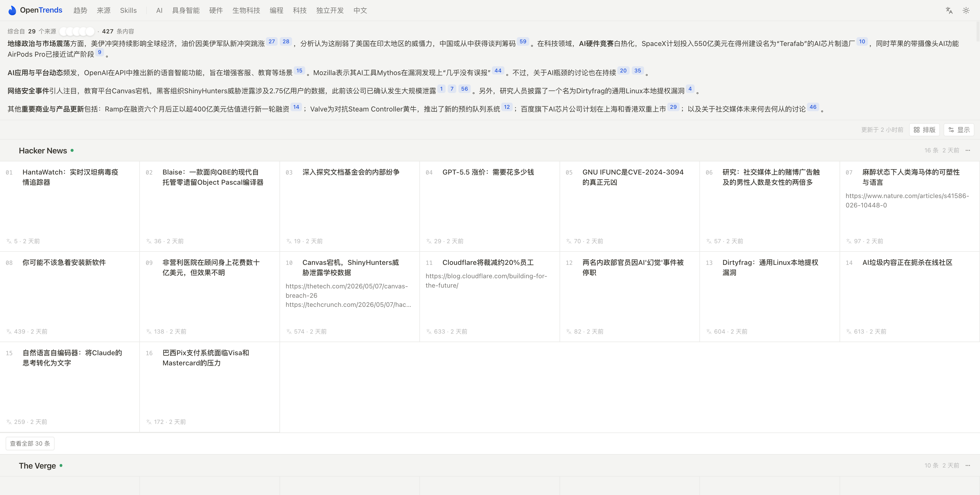This screenshot has width=980, height=495.
Task: Click translate icon on 海马体 card
Action: click(x=849, y=241)
